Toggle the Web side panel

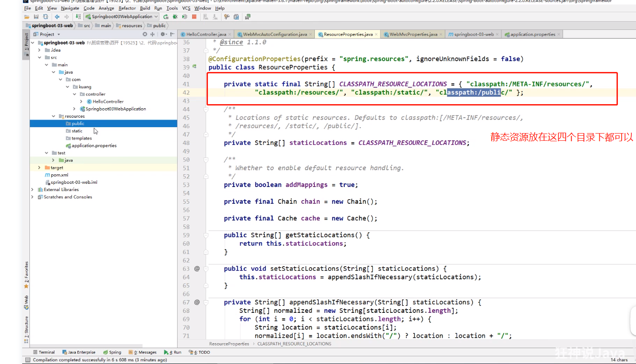[x=26, y=302]
